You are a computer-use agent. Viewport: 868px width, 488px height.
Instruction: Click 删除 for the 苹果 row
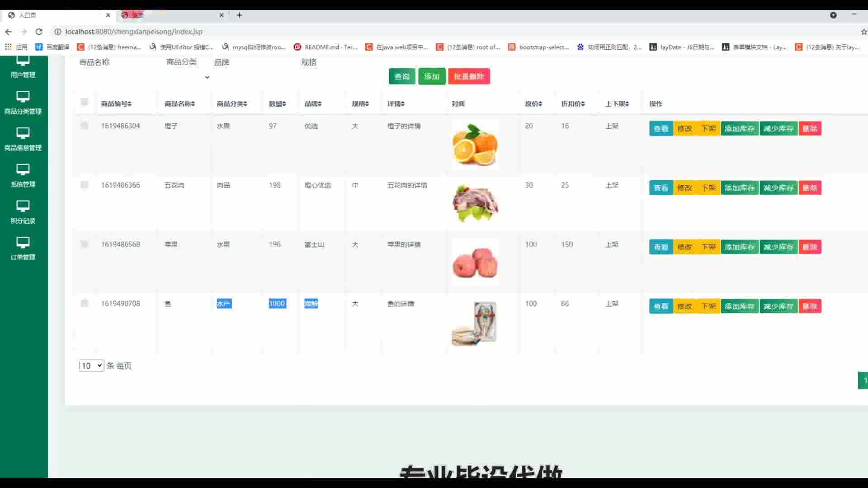tap(810, 247)
